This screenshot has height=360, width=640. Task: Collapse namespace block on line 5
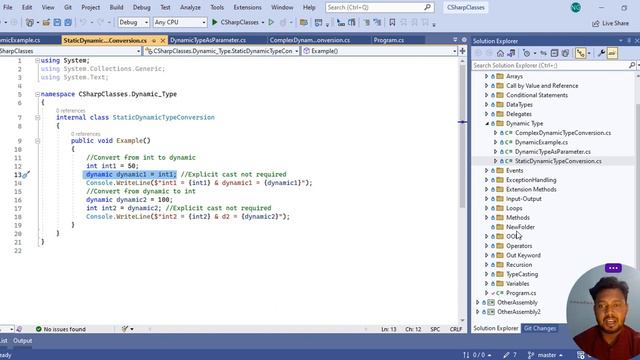coord(37,94)
